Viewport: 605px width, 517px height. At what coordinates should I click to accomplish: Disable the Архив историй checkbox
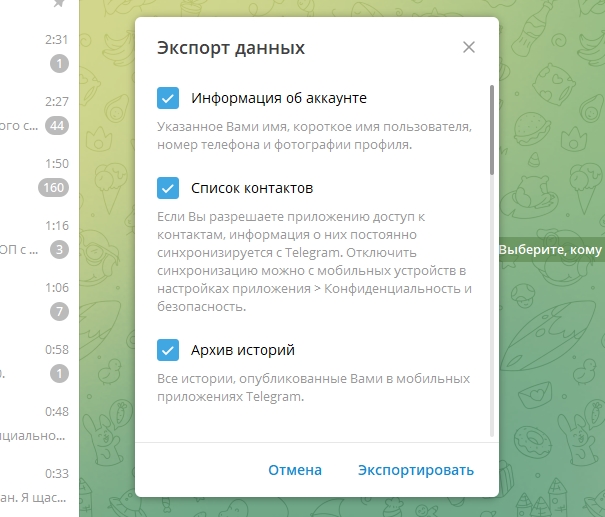168,350
